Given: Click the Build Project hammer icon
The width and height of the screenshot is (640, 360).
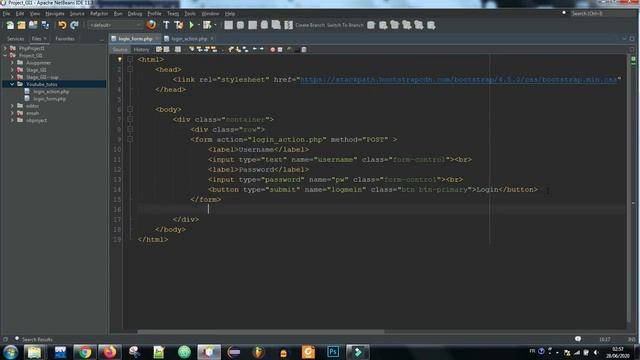Looking at the screenshot, I should coord(166,25).
